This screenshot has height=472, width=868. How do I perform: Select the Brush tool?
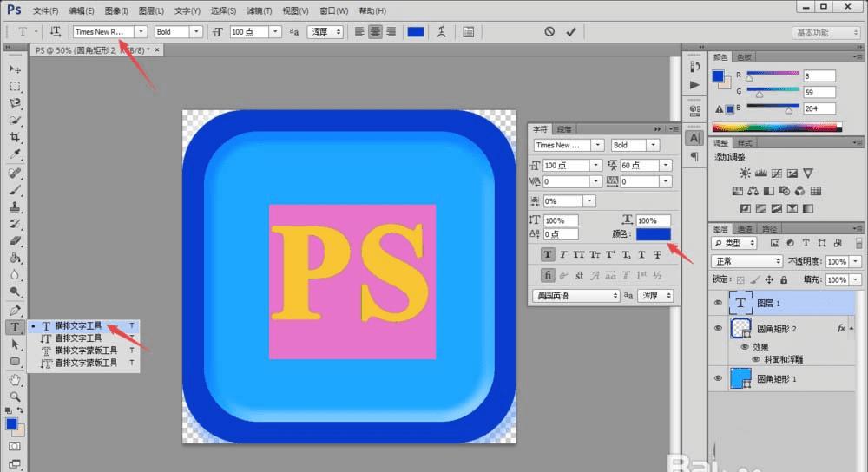(x=15, y=190)
